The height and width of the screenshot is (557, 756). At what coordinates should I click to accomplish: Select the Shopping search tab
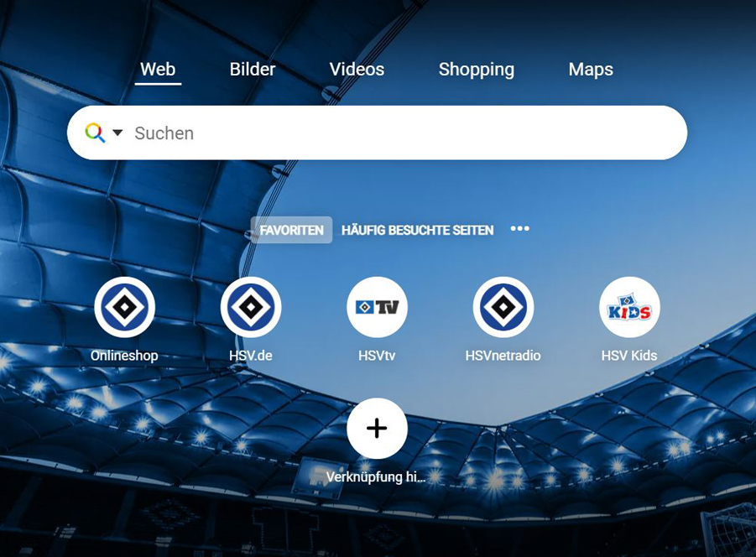(x=477, y=70)
